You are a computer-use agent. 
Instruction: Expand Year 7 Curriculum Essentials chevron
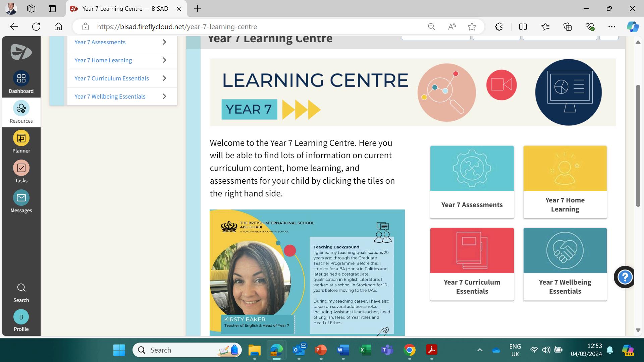click(x=164, y=78)
